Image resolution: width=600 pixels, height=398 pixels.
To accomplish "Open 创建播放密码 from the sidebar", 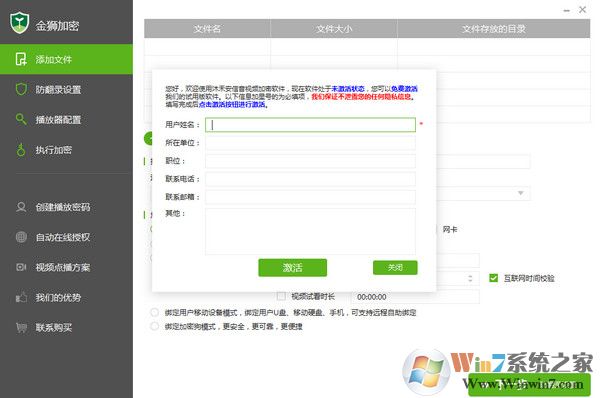I will coord(66,207).
